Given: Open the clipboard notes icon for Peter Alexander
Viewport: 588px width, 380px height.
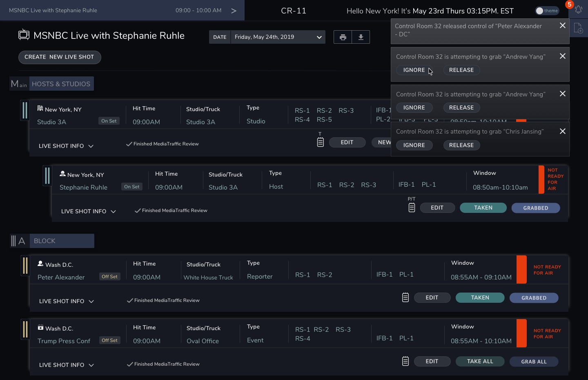Looking at the screenshot, I should coord(405,297).
